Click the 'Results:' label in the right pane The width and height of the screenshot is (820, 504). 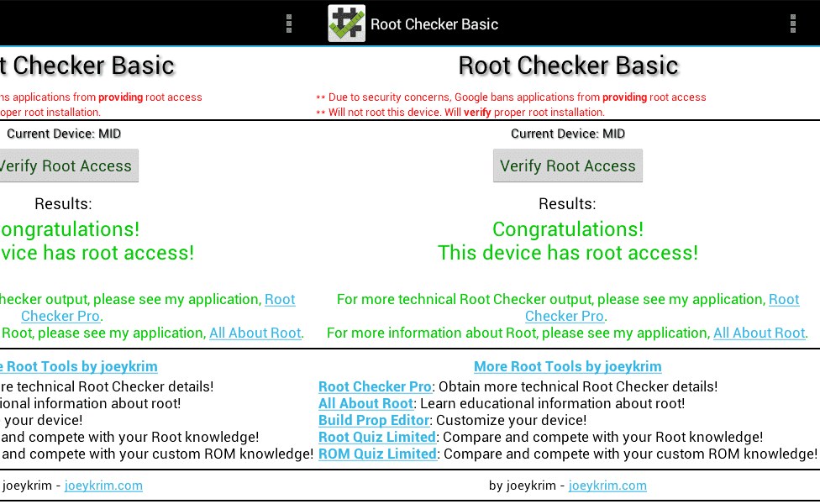pos(567,204)
